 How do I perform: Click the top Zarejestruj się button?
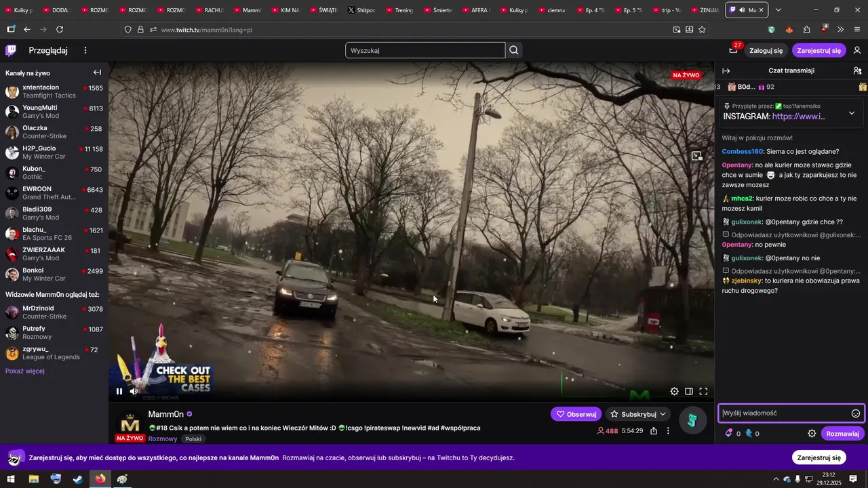pos(818,50)
